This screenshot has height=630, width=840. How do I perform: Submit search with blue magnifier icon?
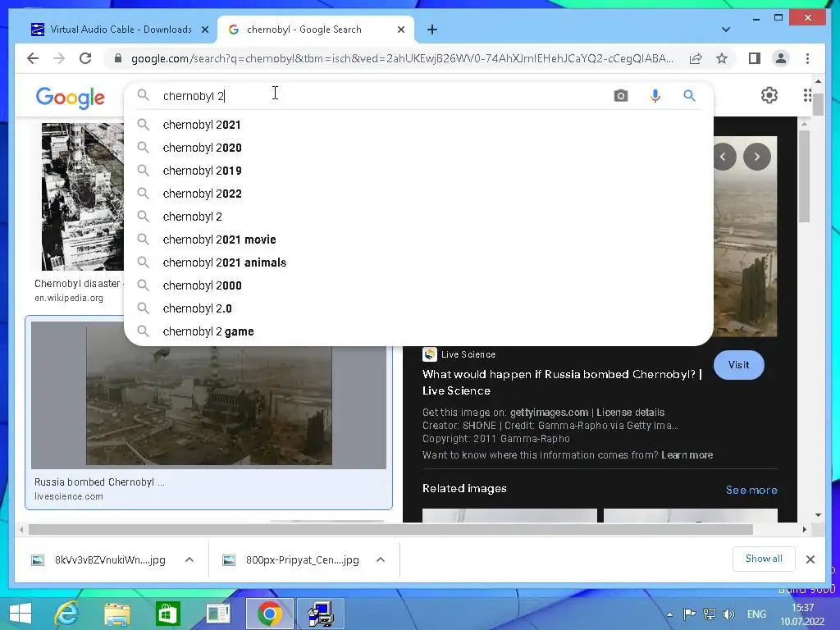[x=689, y=96]
